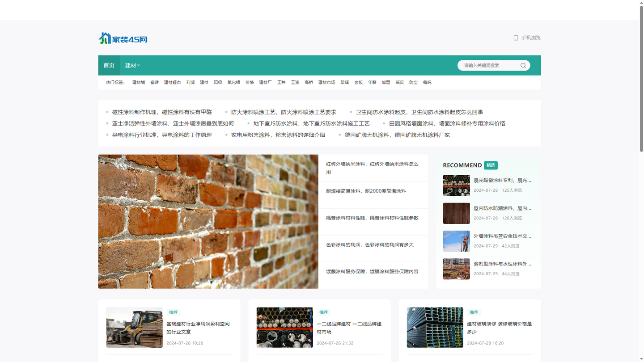Screen dimensions: 644x362
Task: Select the 工资 hot tag
Action: tap(295, 82)
